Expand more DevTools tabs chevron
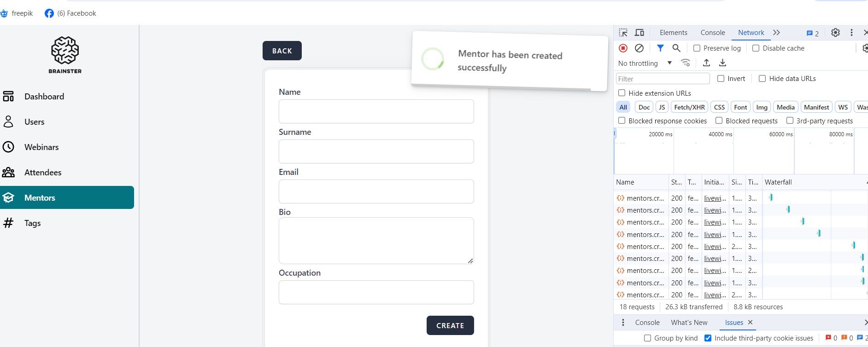Image resolution: width=868 pixels, height=347 pixels. (x=776, y=33)
